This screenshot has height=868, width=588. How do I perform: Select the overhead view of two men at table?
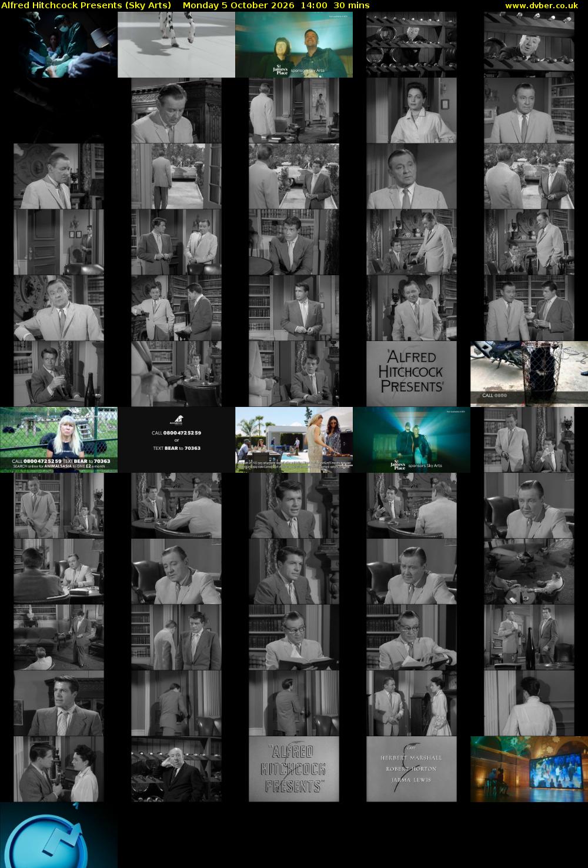click(529, 572)
